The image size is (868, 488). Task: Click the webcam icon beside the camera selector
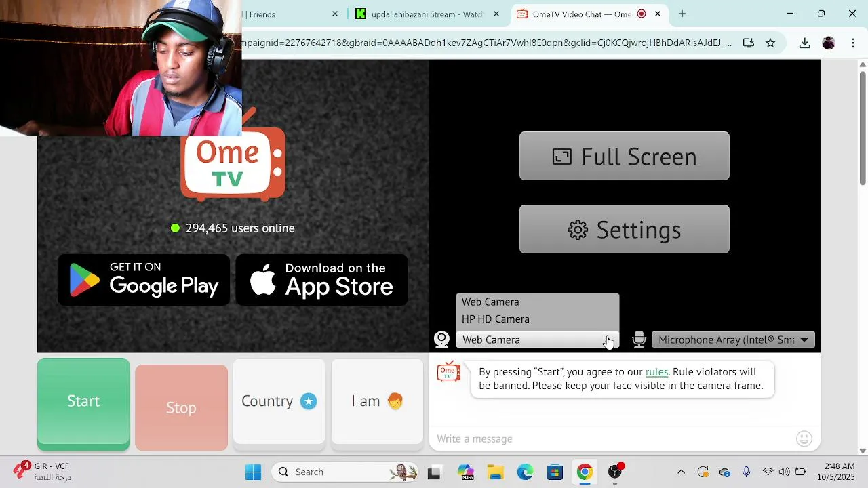[x=441, y=340]
